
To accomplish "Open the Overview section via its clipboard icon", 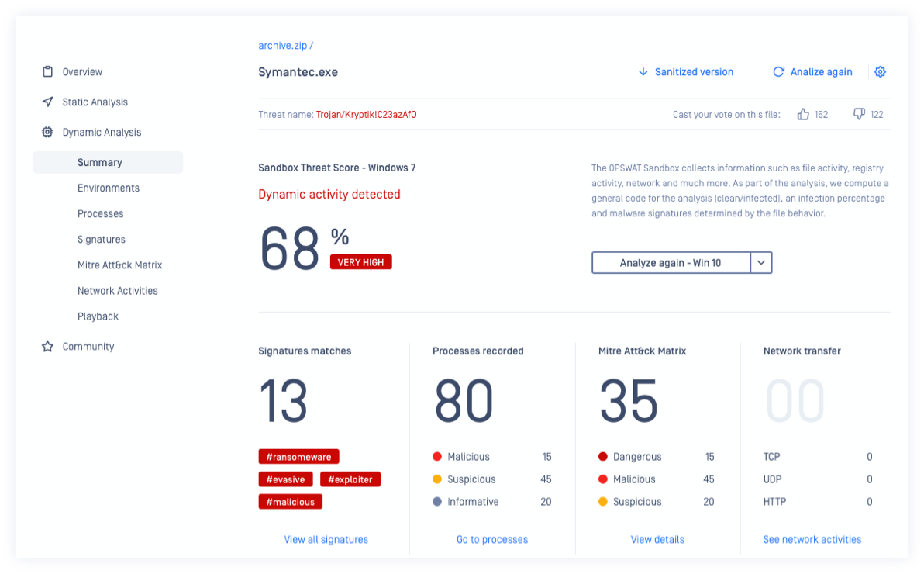I will (x=48, y=71).
